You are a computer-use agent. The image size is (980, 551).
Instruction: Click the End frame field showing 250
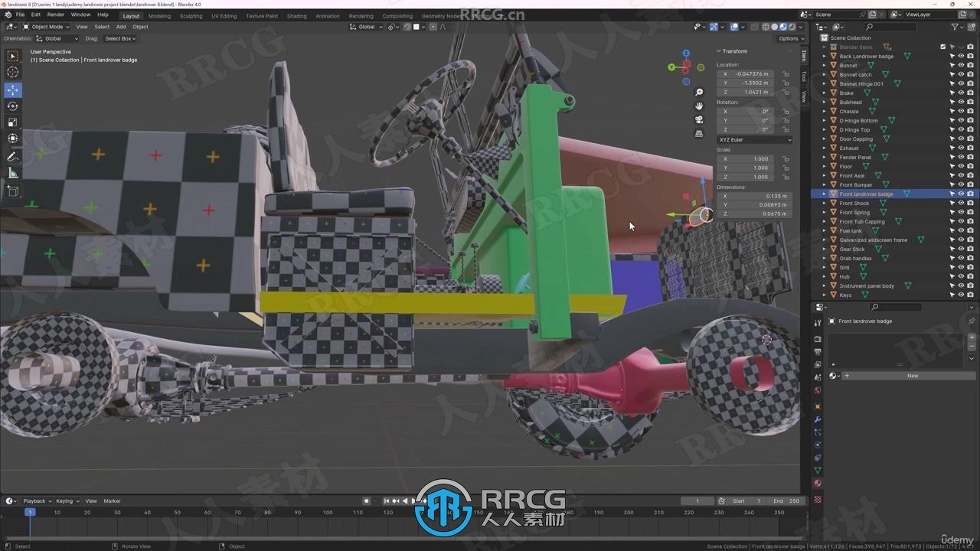coord(786,501)
